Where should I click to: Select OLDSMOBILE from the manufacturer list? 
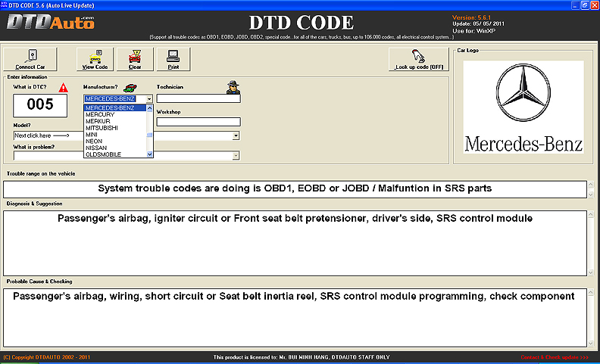[x=115, y=154]
